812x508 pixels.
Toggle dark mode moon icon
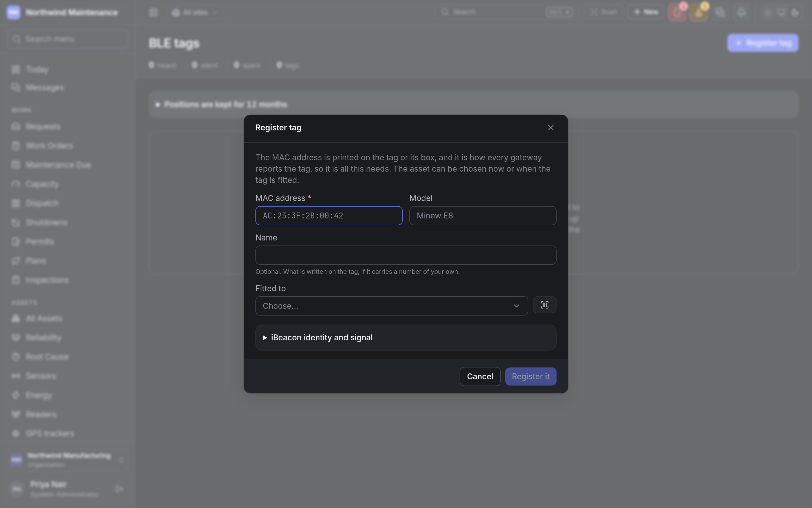point(795,12)
